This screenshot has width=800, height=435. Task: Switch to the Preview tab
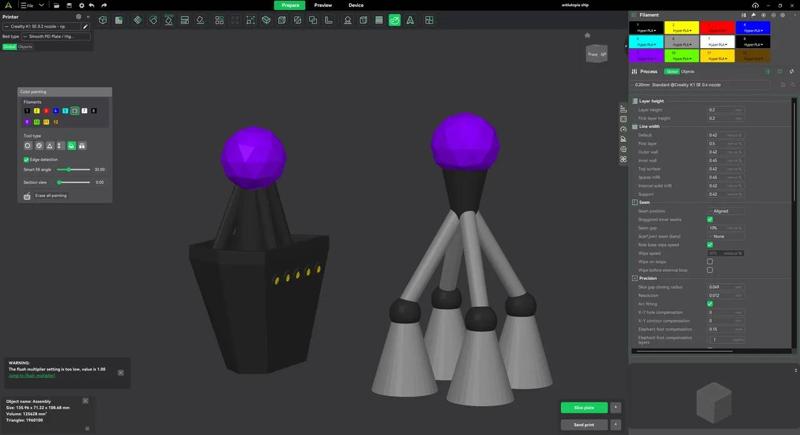click(323, 5)
